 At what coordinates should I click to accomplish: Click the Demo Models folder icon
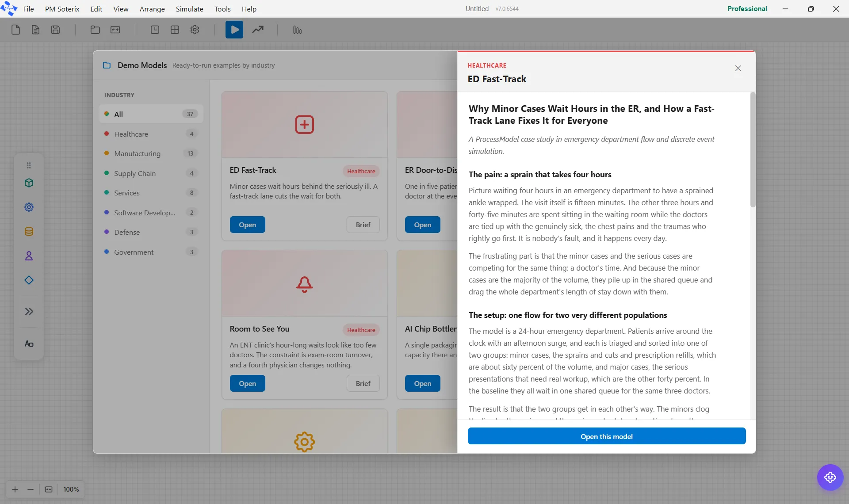point(107,65)
